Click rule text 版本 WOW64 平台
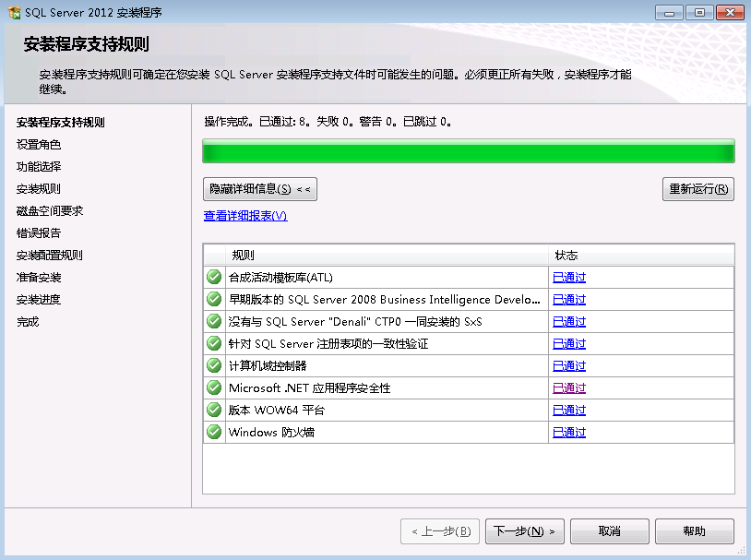The height and width of the screenshot is (560, 751). click(x=277, y=410)
